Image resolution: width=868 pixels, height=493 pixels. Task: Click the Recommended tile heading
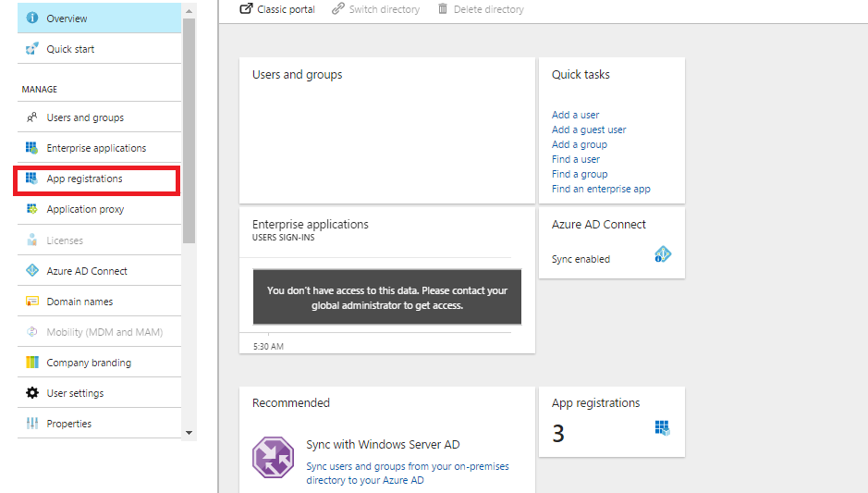coord(291,402)
